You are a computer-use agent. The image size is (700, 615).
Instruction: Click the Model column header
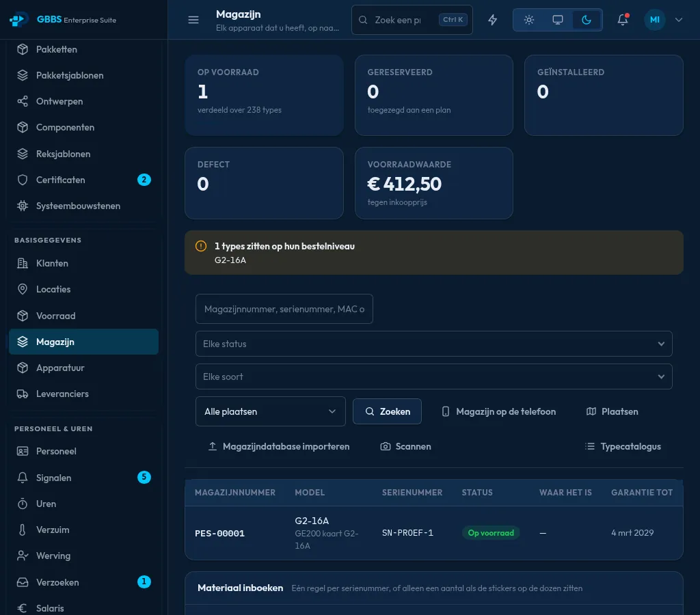coord(310,493)
